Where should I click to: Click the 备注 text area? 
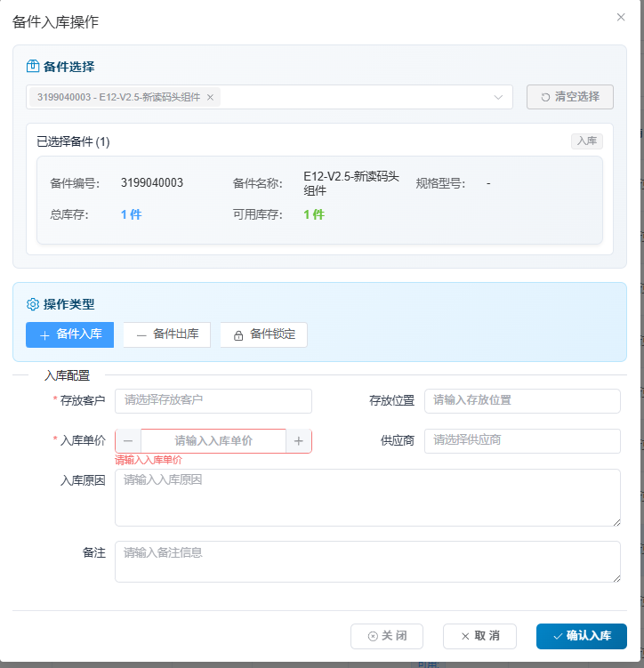367,561
